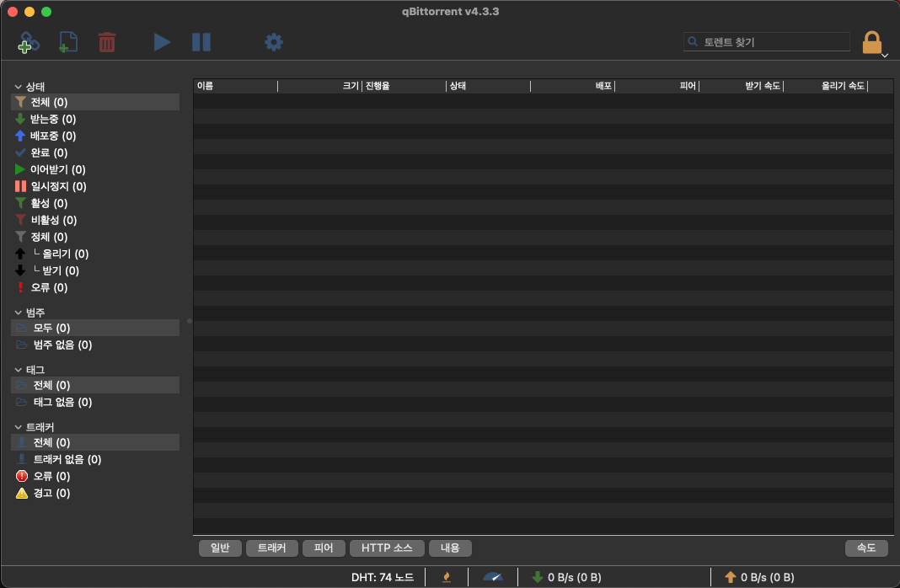900x588 pixels.
Task: Select the 받는중 (0) filter
Action: point(95,119)
